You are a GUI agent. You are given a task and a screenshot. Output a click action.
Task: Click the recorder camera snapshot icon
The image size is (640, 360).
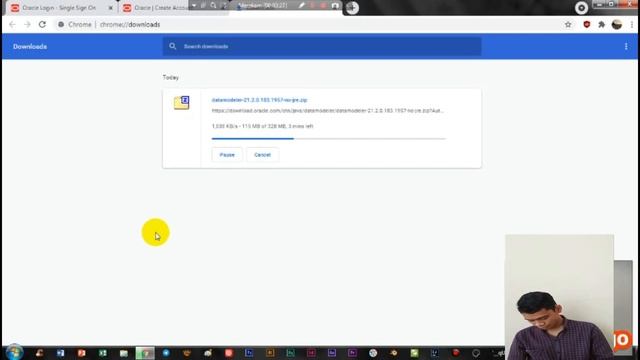click(335, 5)
